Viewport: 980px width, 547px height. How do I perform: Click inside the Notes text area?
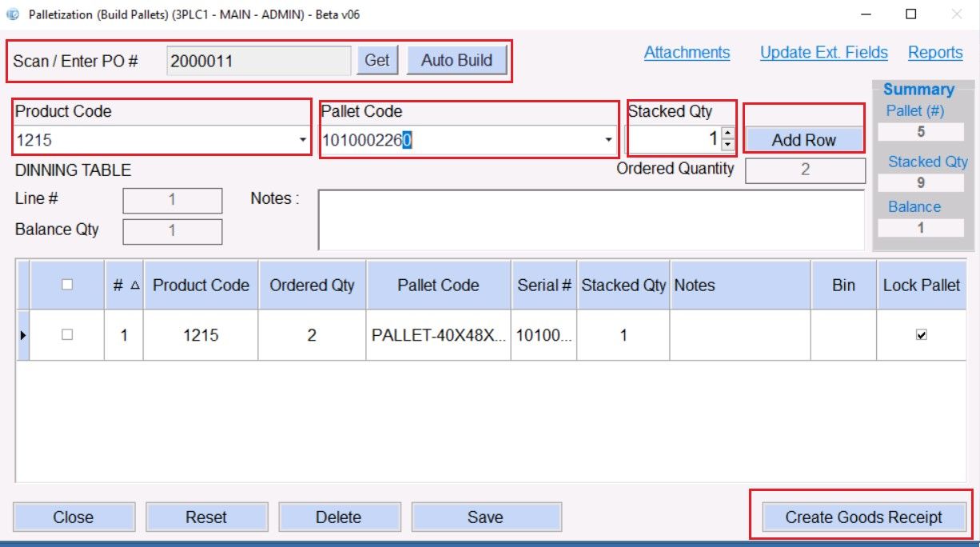pos(590,220)
